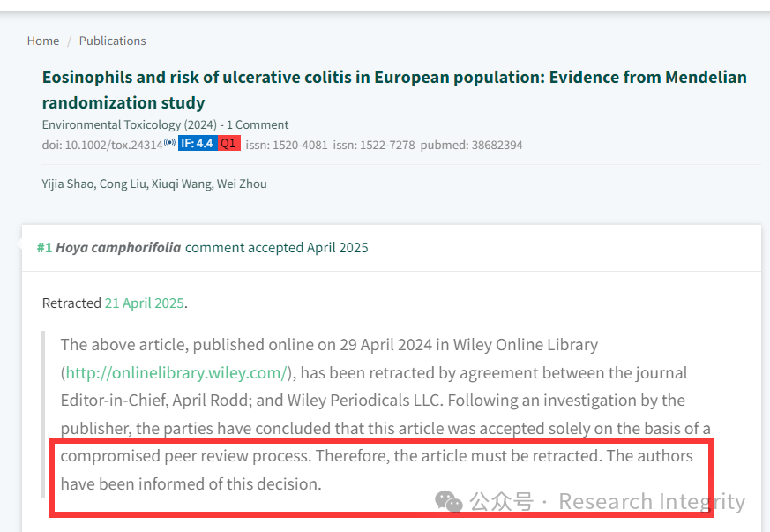Image resolution: width=770 pixels, height=532 pixels.
Task: Click the article title about eosinophils
Action: (x=394, y=90)
